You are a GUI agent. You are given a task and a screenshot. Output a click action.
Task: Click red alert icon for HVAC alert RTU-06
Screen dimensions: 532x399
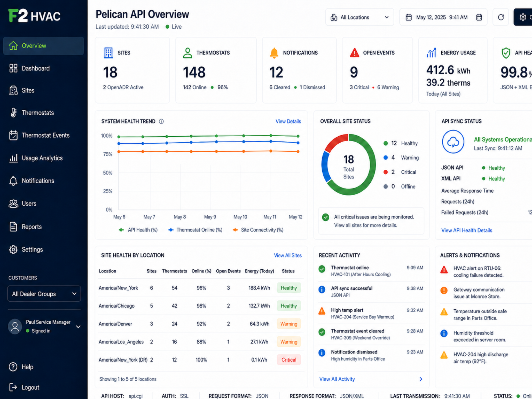point(444,270)
